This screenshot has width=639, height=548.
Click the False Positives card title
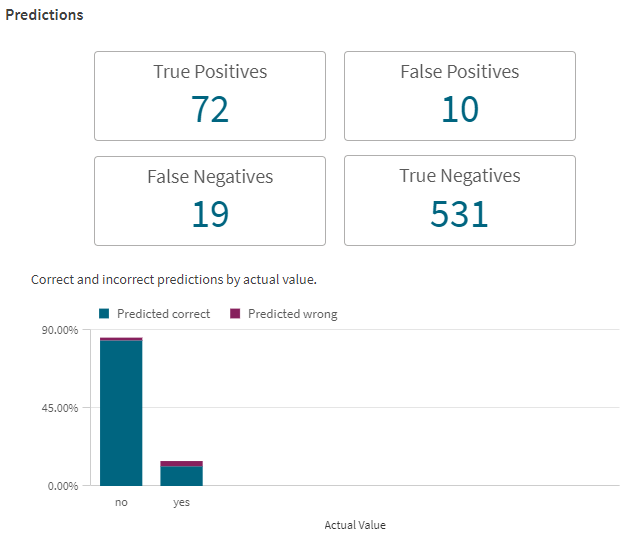click(x=459, y=72)
